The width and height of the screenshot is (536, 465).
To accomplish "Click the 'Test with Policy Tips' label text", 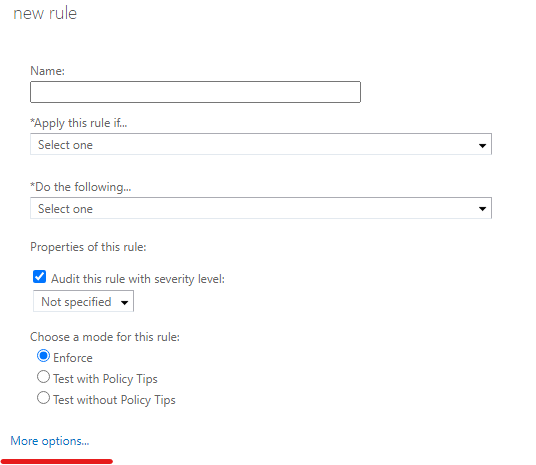I will (x=105, y=379).
